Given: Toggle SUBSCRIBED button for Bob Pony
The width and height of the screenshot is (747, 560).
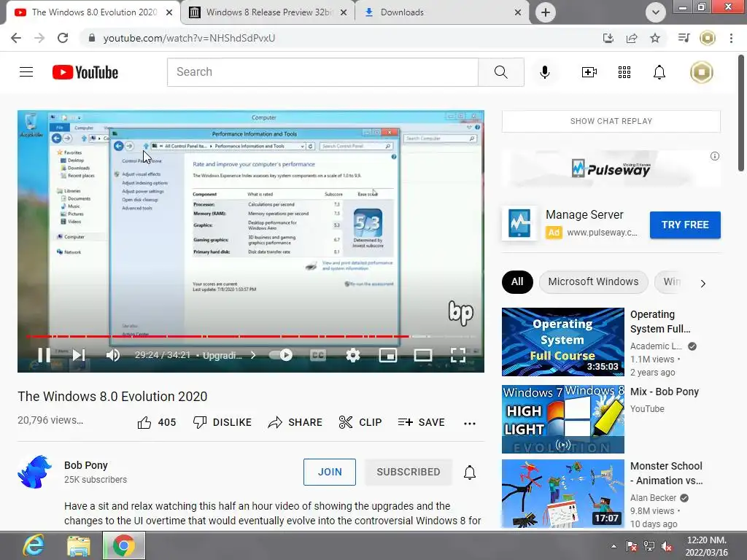Looking at the screenshot, I should coord(409,472).
